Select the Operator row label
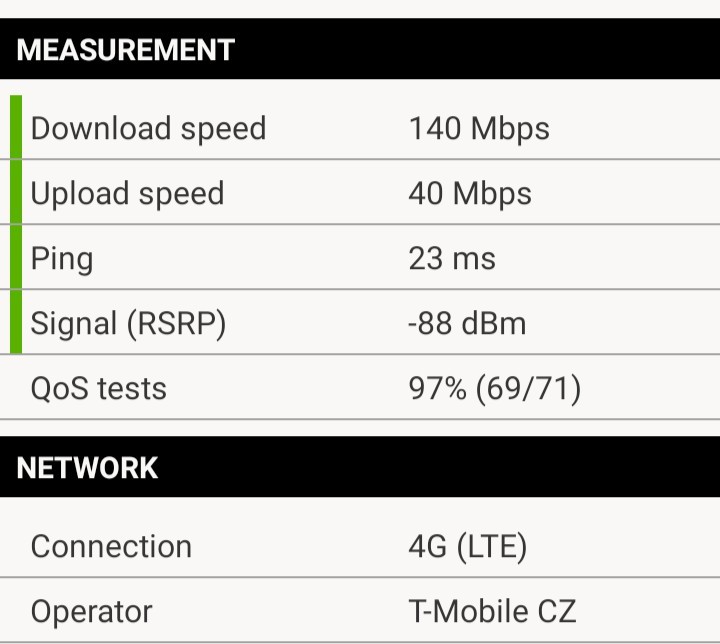Screen dimensions: 720x644 pos(91,611)
